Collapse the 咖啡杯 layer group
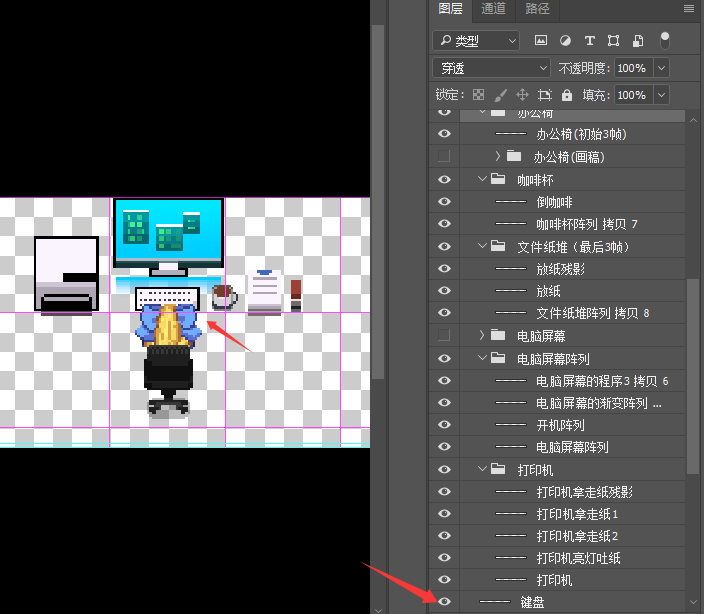Viewport: 704px width, 614px height. tap(482, 180)
